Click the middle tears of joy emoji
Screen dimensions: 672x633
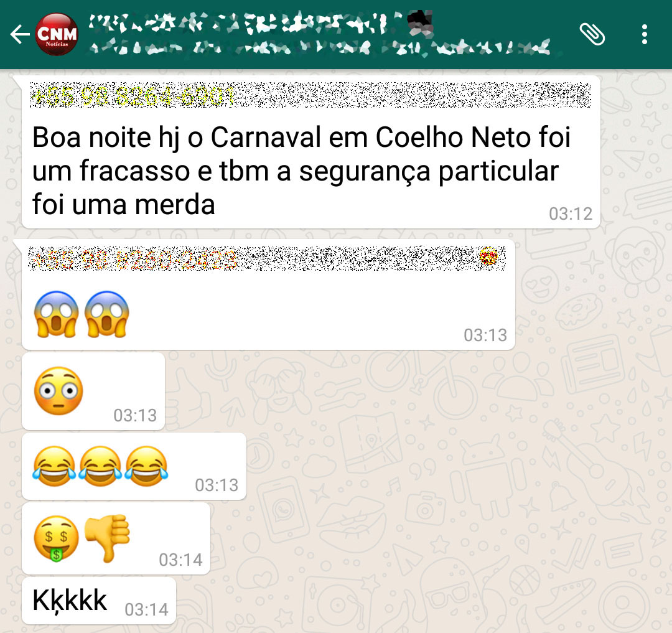(x=100, y=466)
